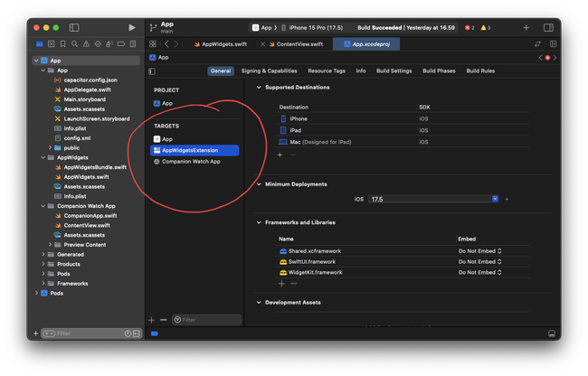
Task: Add a new supported destination
Action: click(x=280, y=155)
